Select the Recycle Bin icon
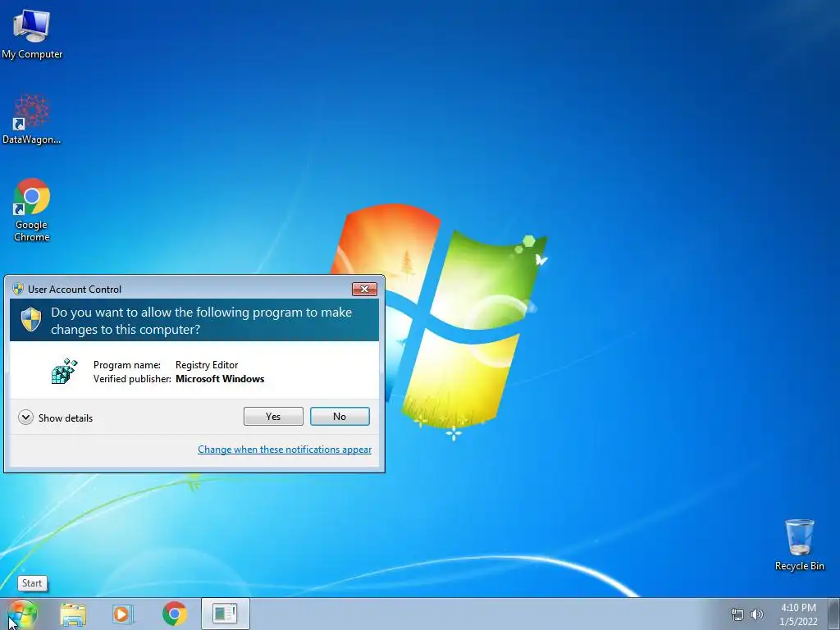 [x=799, y=545]
